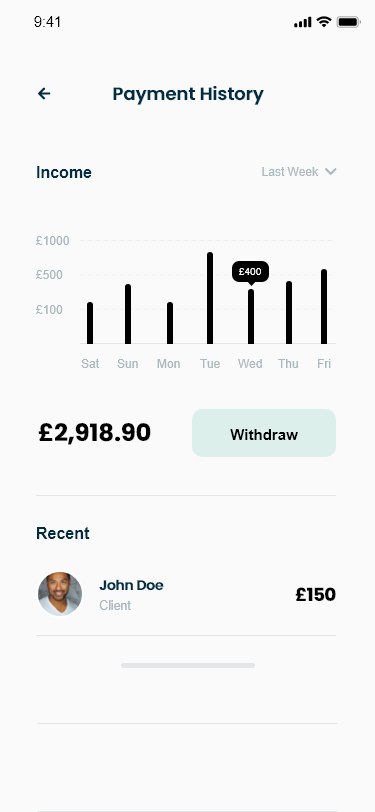Click the £400 tooltip bubble
Viewport: 375px width, 812px height.
(x=250, y=272)
